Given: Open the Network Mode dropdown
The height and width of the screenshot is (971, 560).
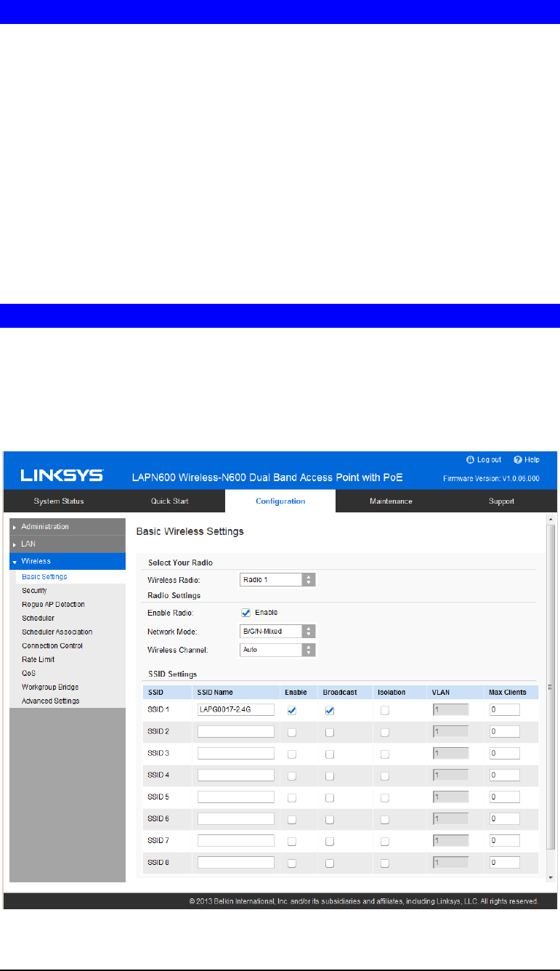Looking at the screenshot, I should 277,632.
